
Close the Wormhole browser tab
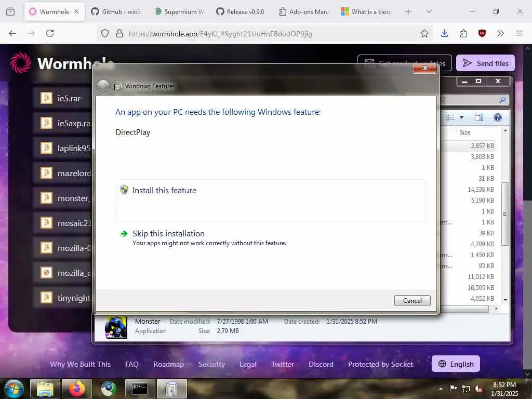[76, 11]
